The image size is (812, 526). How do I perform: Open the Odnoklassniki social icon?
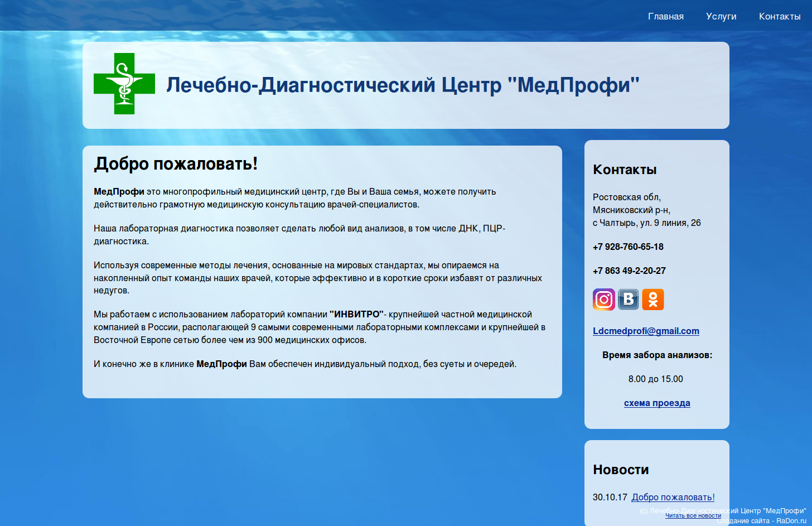click(x=653, y=300)
